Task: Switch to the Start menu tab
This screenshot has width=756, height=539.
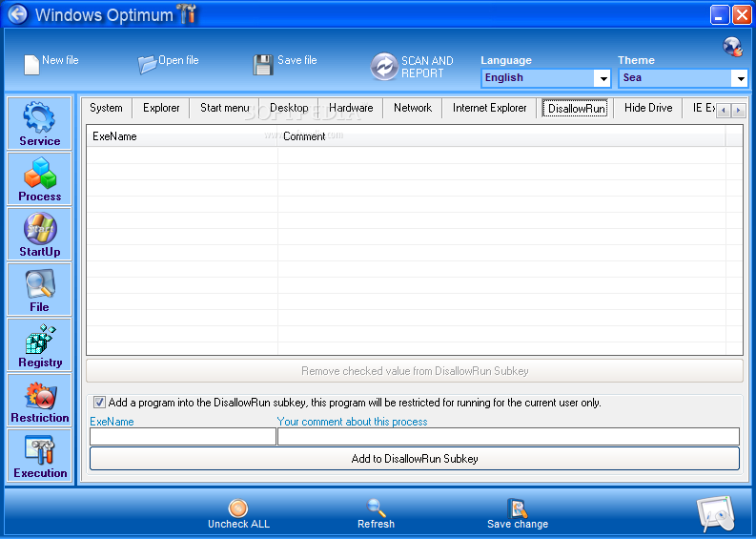Action: coord(224,108)
